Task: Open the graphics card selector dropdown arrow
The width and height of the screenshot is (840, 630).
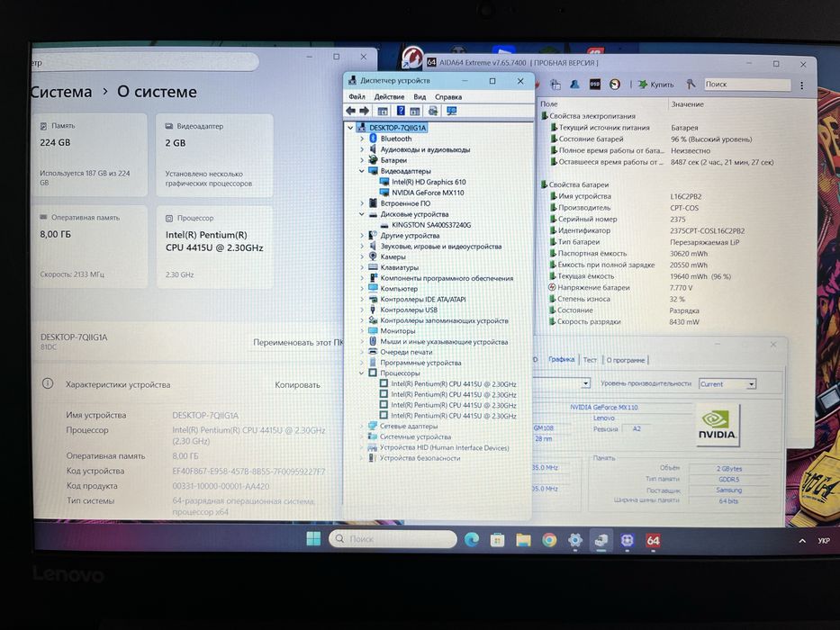Action: click(585, 383)
